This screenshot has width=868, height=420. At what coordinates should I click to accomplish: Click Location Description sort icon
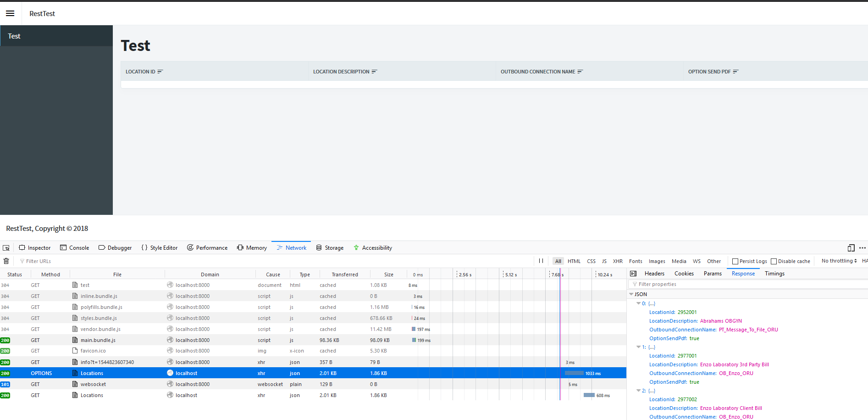tap(374, 72)
